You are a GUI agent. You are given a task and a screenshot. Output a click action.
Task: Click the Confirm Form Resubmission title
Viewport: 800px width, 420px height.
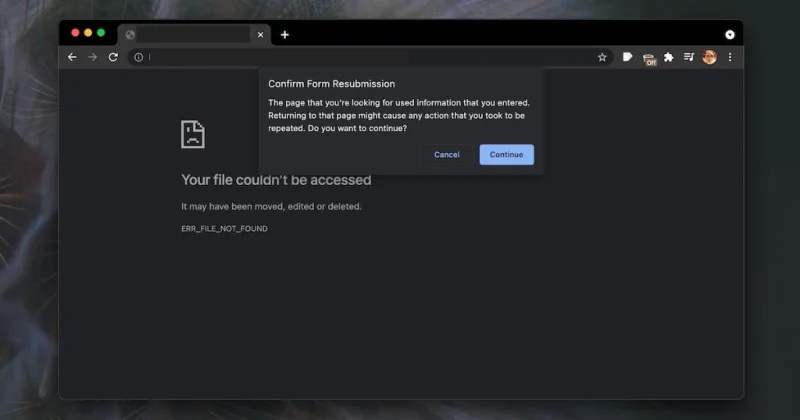[332, 84]
